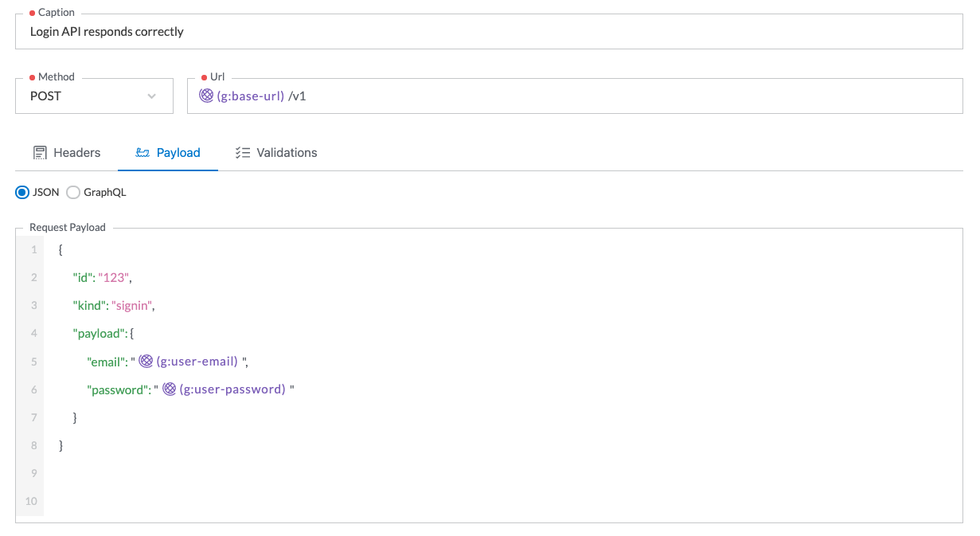
Task: Click the (g:base-url) variable text
Action: click(251, 96)
